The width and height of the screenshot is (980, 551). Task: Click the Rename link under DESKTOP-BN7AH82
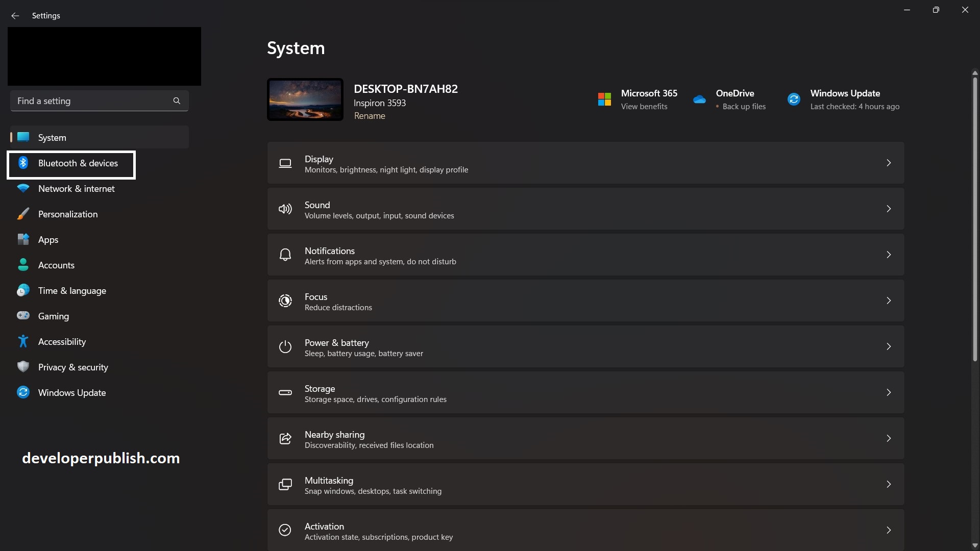coord(370,116)
